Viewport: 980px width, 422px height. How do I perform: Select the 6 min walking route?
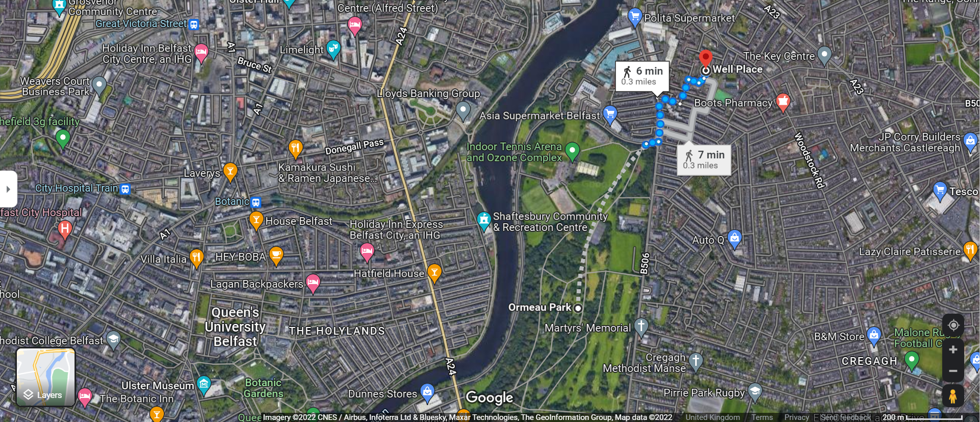(x=642, y=76)
